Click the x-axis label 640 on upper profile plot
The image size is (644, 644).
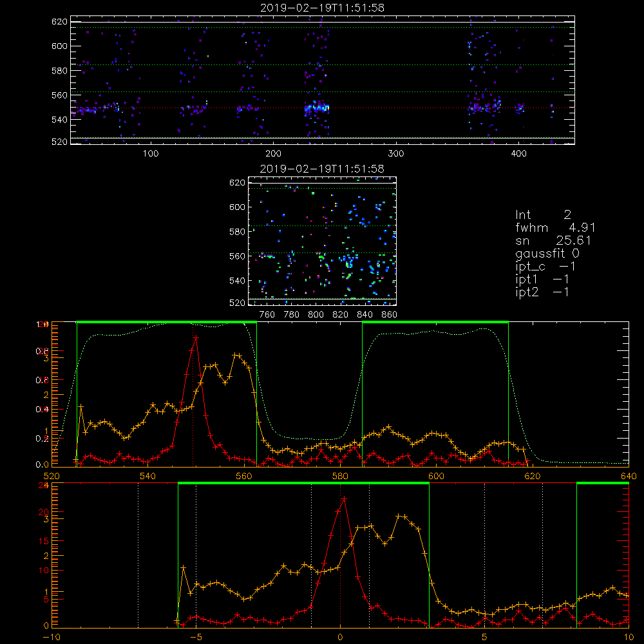pyautogui.click(x=629, y=476)
